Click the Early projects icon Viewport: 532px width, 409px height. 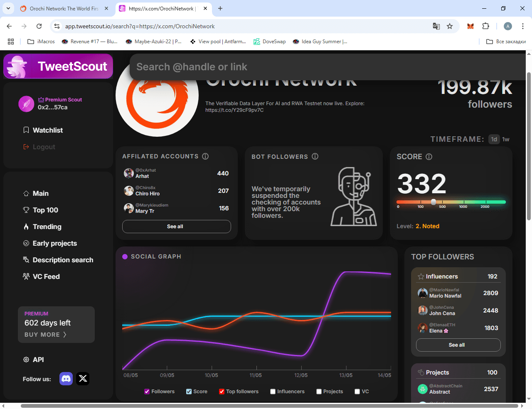point(26,243)
